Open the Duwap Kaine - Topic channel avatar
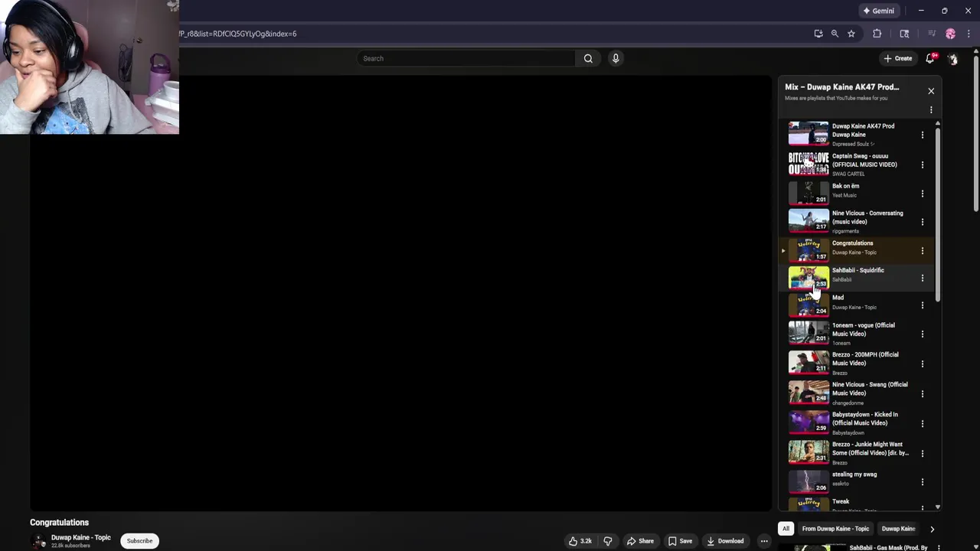980x551 pixels. click(38, 541)
